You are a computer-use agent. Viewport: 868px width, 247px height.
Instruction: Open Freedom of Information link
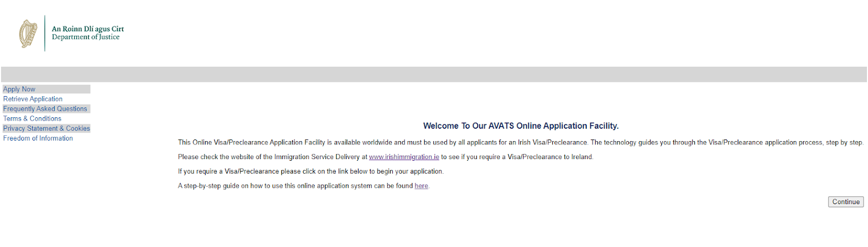tap(38, 138)
